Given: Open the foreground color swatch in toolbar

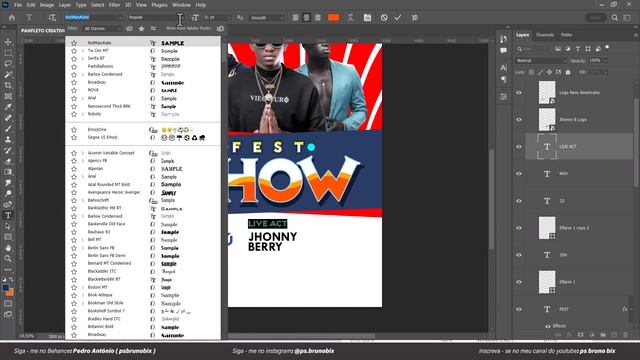Looking at the screenshot, I should point(6,288).
